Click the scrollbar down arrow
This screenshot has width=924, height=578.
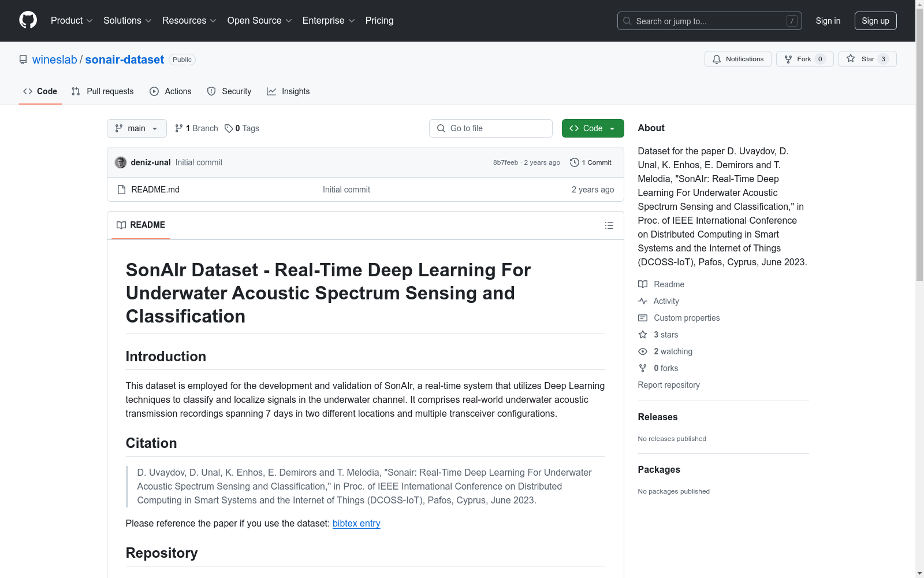click(919, 573)
